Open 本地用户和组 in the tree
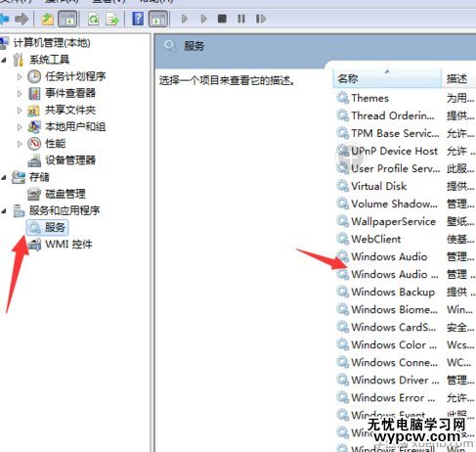Screen dimensions: 476x452 (x=75, y=126)
